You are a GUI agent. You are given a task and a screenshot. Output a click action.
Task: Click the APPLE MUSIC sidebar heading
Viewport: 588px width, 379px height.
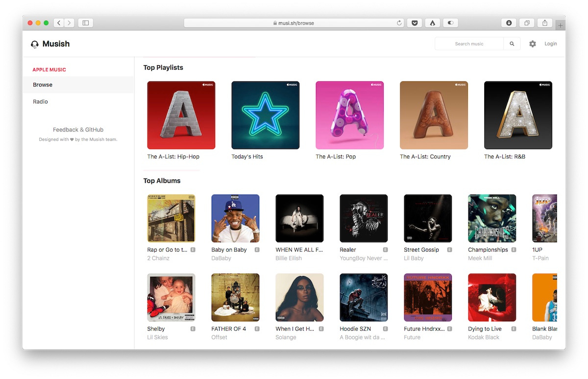[49, 70]
